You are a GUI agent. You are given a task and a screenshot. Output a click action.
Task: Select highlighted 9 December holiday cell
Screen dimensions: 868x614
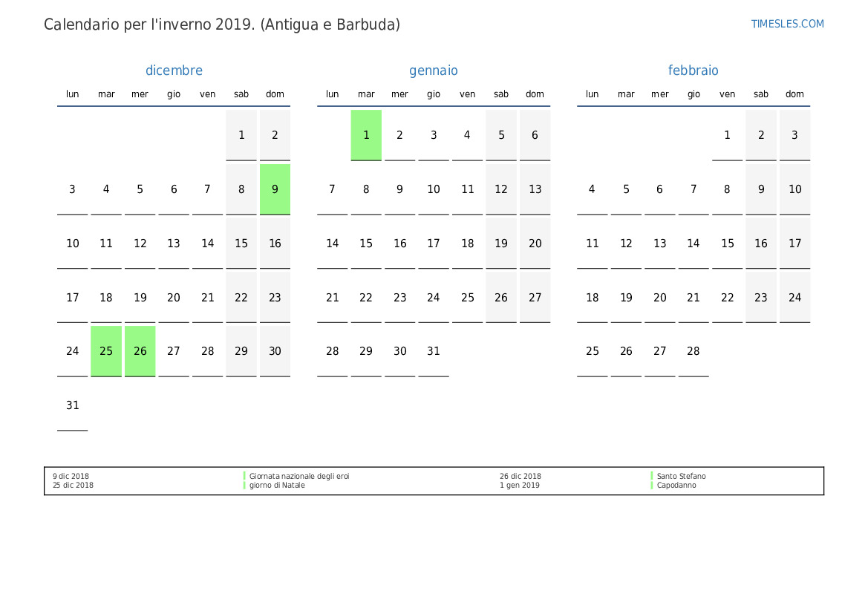275,189
